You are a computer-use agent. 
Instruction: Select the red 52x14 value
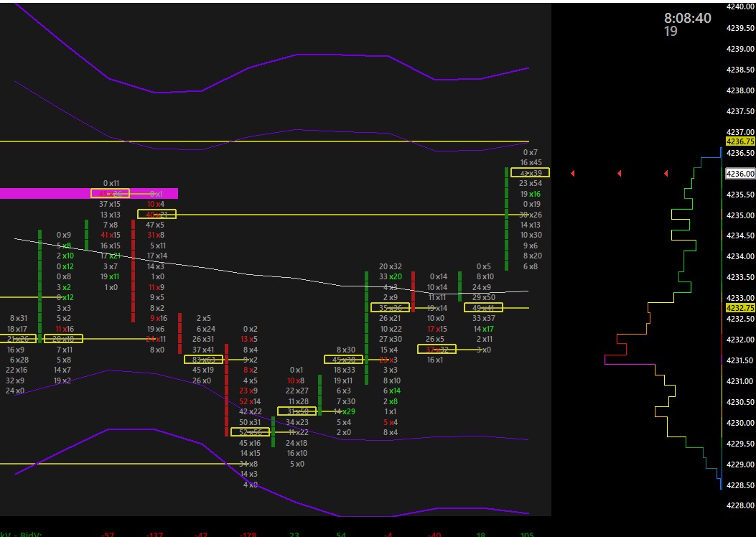click(x=251, y=401)
